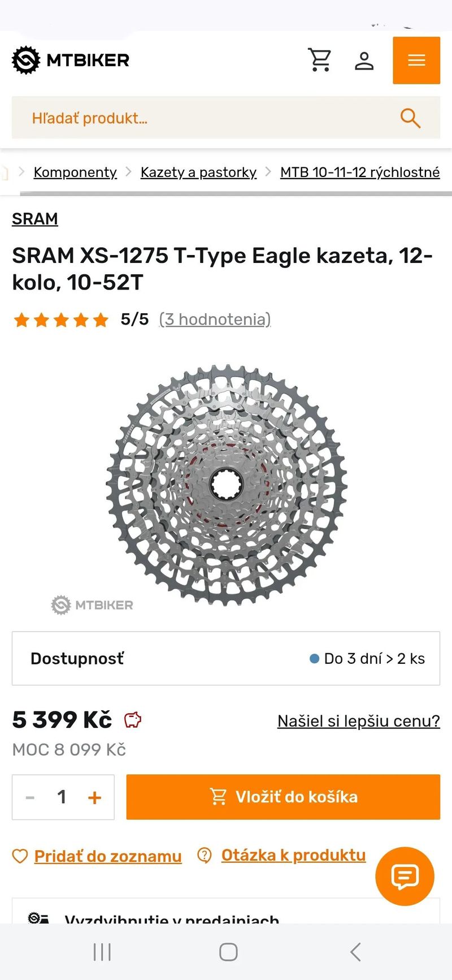Open the SRAM brand page
452x980 pixels.
pyautogui.click(x=35, y=219)
